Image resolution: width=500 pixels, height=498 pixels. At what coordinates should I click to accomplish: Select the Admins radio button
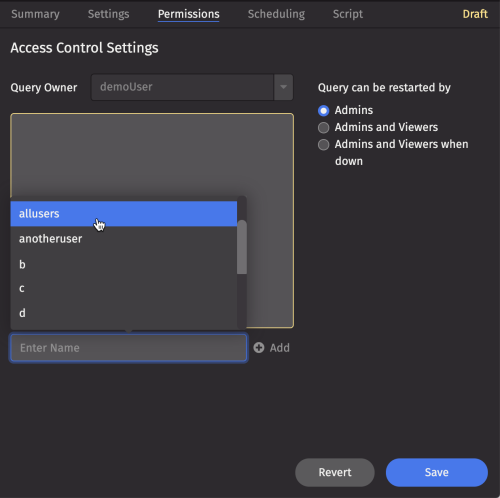click(x=323, y=110)
